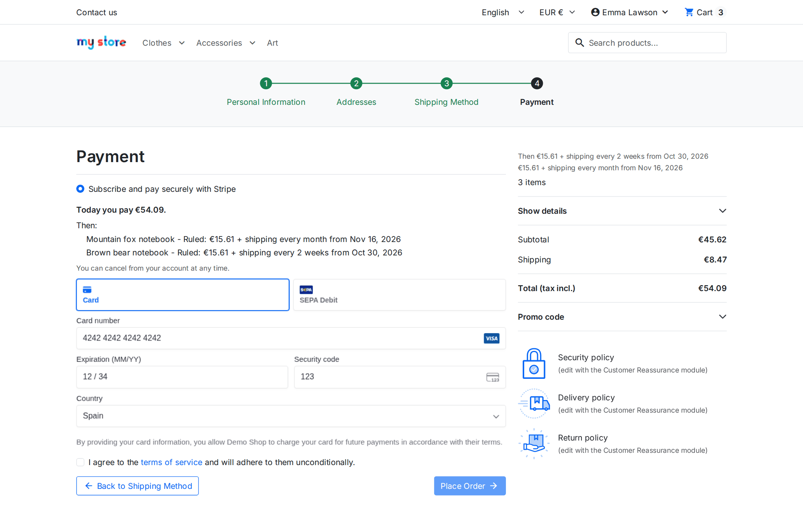Viewport: 803px width, 532px height.
Task: Open the Country dropdown showing Spain
Action: coord(291,416)
